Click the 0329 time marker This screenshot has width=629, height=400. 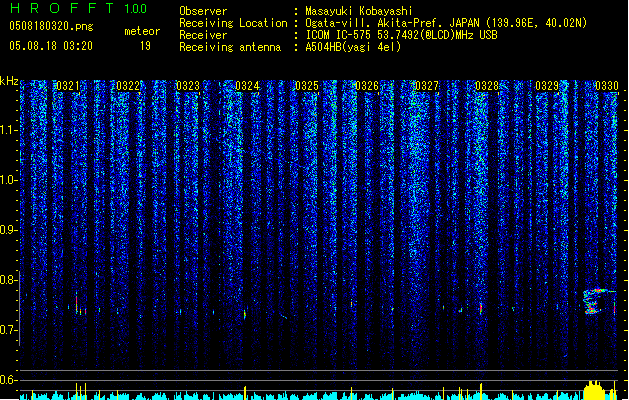(x=547, y=86)
